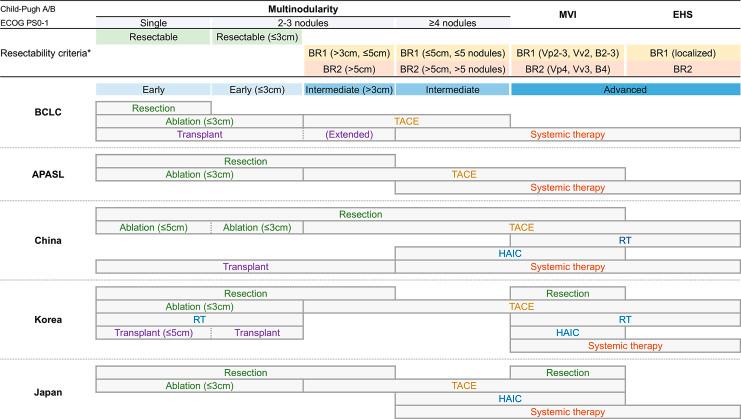This screenshot has width=741, height=419.
Task: Select the Advanced stage blue bar
Action: [625, 90]
